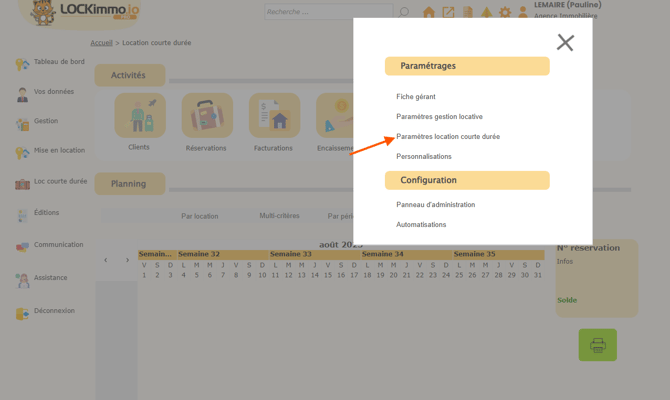Select day 31 in the calendar
This screenshot has width=670, height=400.
click(538, 275)
